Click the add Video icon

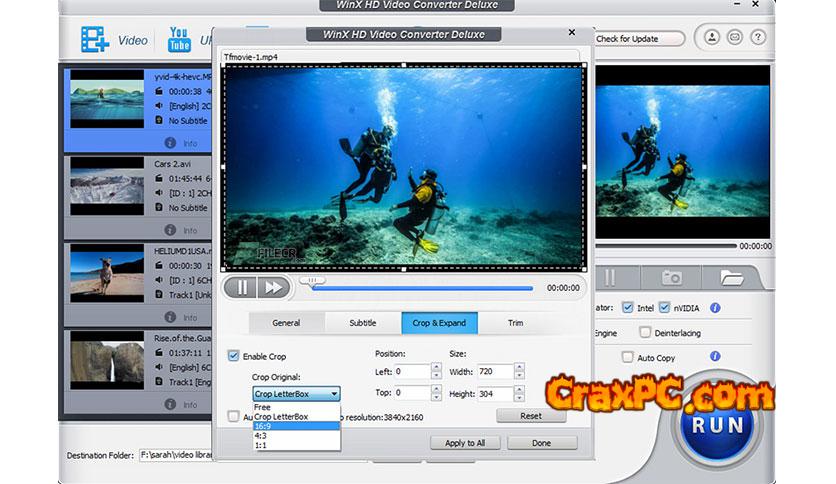tap(96, 41)
